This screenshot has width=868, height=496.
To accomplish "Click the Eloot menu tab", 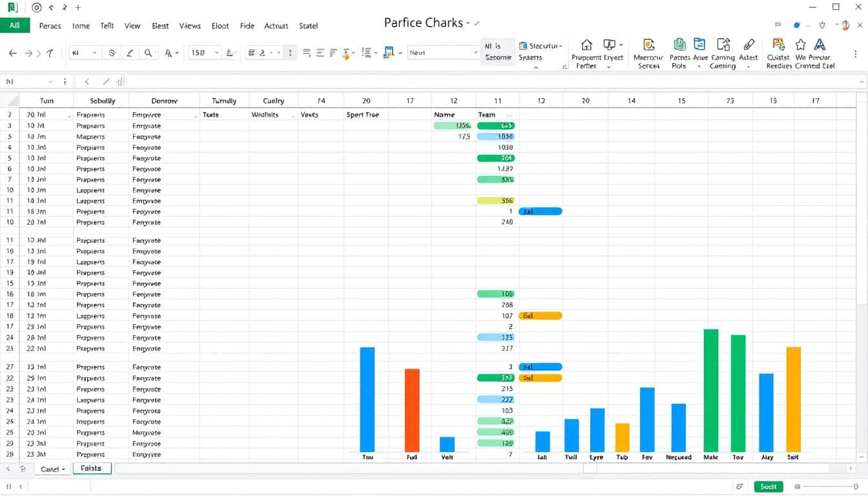I will (220, 26).
